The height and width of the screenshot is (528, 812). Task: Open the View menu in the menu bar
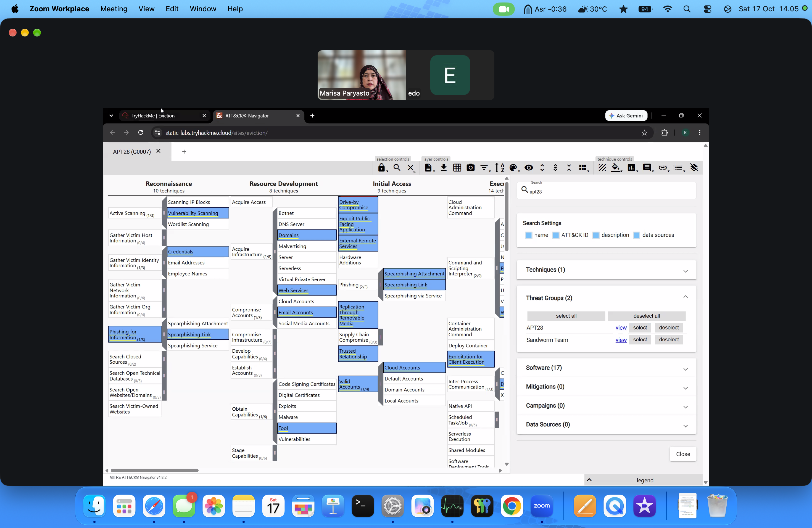pyautogui.click(x=146, y=9)
